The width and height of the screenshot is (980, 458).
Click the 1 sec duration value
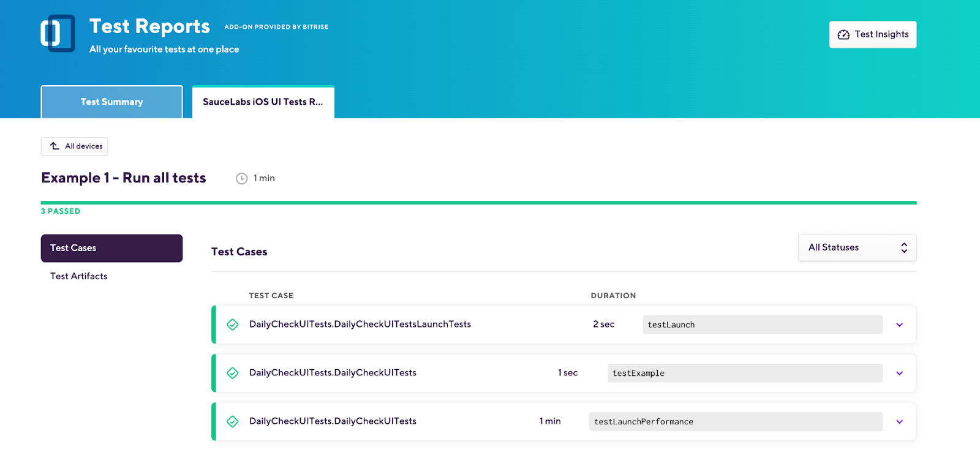(x=568, y=373)
